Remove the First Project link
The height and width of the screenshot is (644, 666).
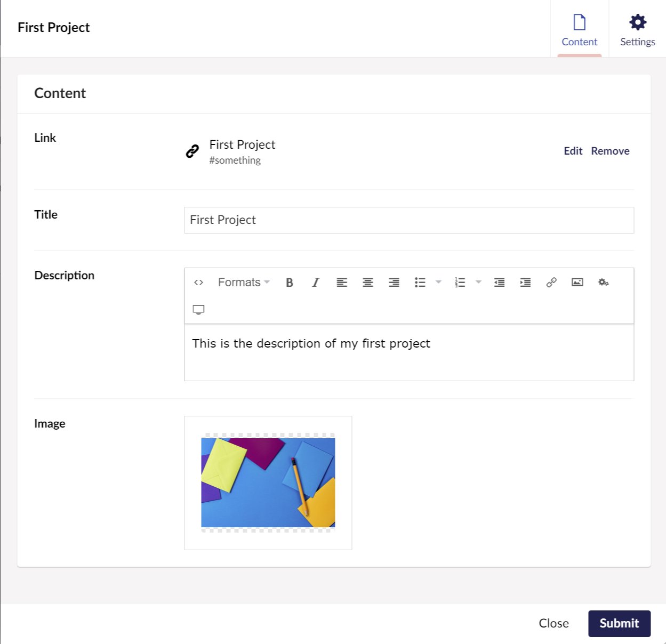tap(610, 151)
